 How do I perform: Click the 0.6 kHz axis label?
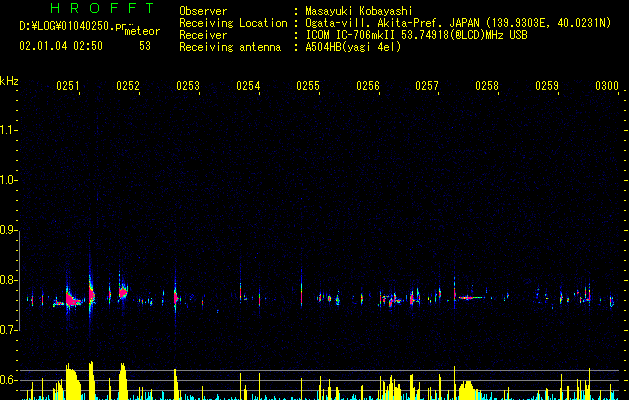[8, 380]
